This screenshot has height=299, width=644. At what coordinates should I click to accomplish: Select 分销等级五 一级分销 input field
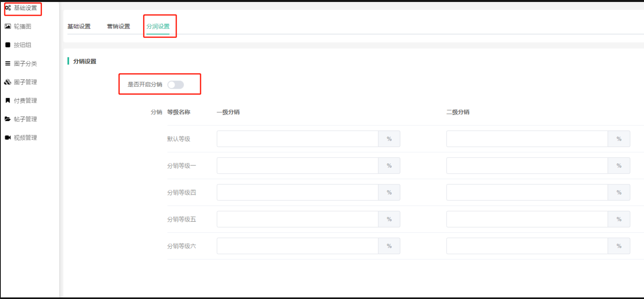pyautogui.click(x=297, y=219)
